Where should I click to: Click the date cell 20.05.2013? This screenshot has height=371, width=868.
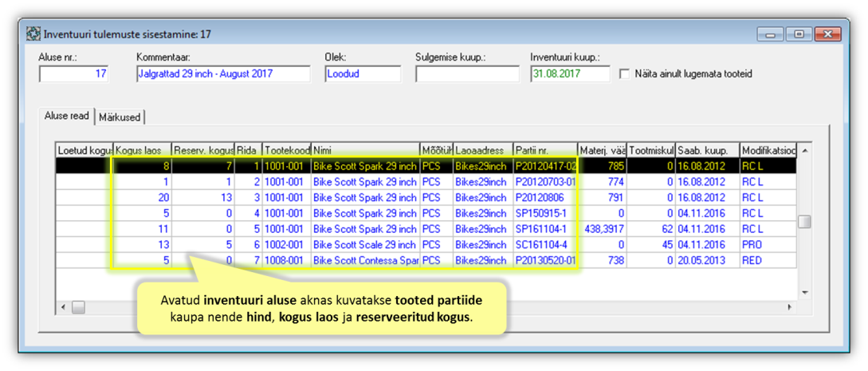708,260
